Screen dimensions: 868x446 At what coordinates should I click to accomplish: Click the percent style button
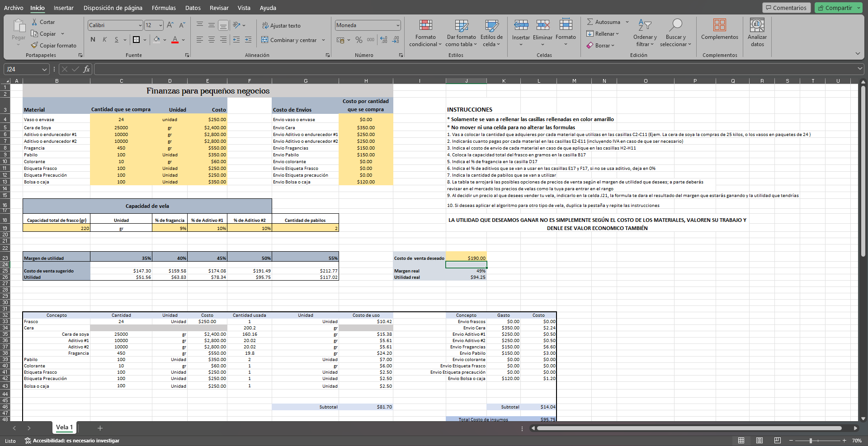[x=359, y=40]
